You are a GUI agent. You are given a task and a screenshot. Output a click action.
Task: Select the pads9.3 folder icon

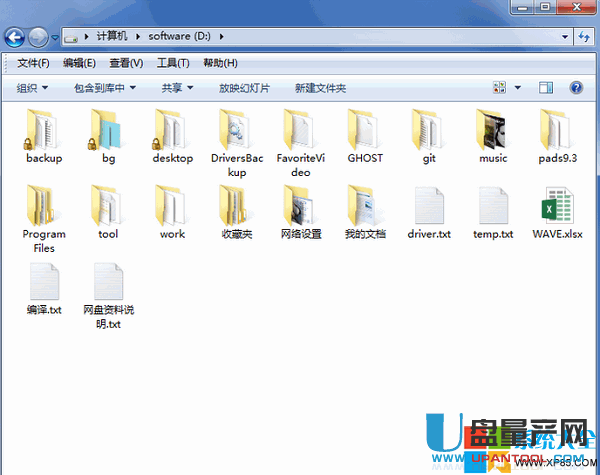[556, 129]
